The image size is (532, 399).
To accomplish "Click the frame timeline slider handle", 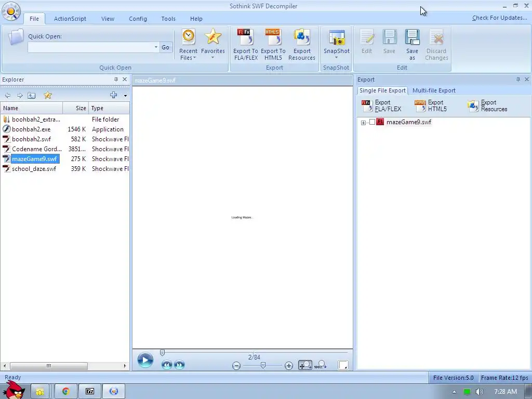I will click(x=162, y=353).
